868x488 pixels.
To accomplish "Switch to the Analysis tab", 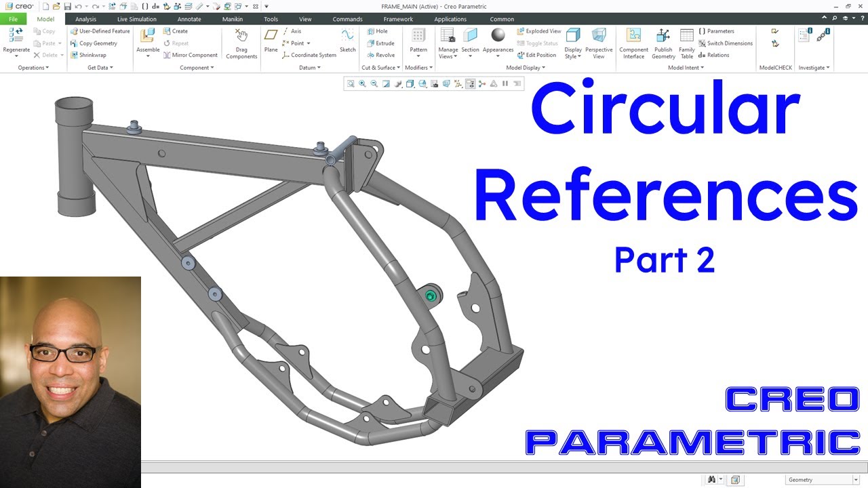I will [x=85, y=19].
